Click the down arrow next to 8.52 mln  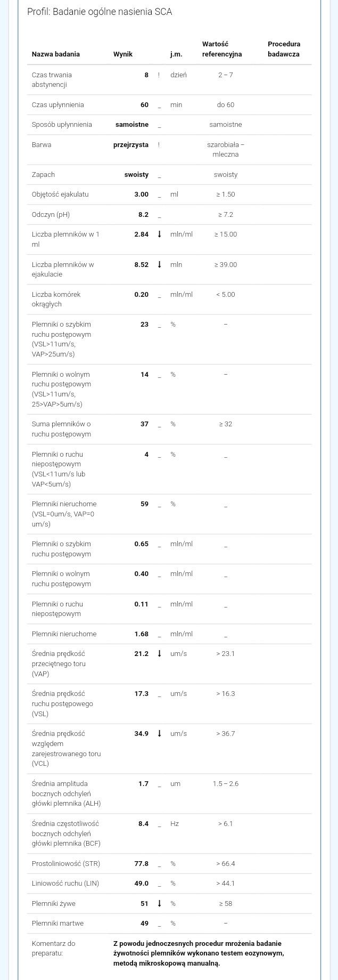click(x=159, y=265)
